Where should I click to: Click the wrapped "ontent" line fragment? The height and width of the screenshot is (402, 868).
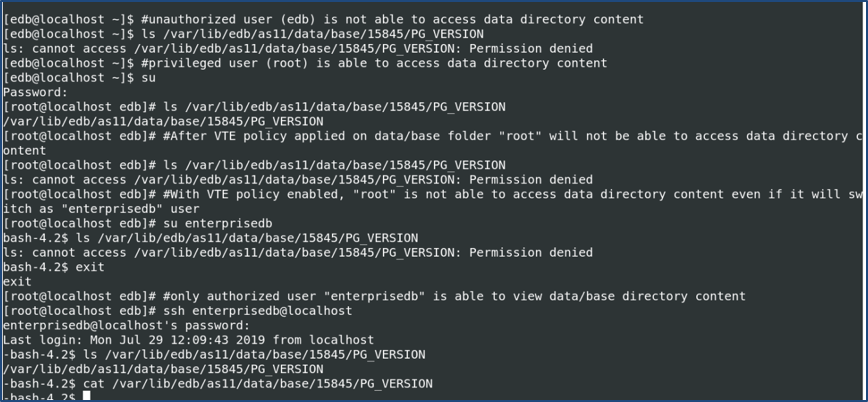(x=25, y=150)
